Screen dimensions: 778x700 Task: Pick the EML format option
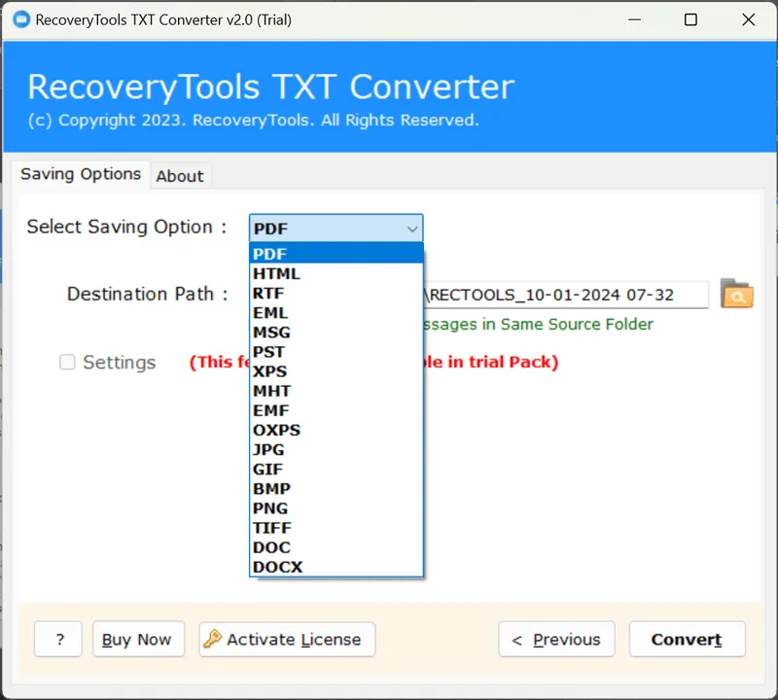coord(336,312)
